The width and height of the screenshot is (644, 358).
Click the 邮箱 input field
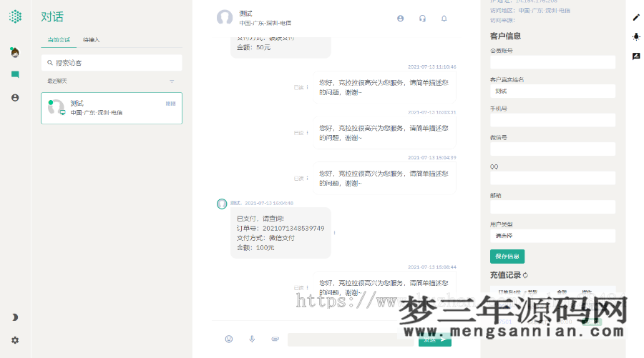pyautogui.click(x=553, y=207)
